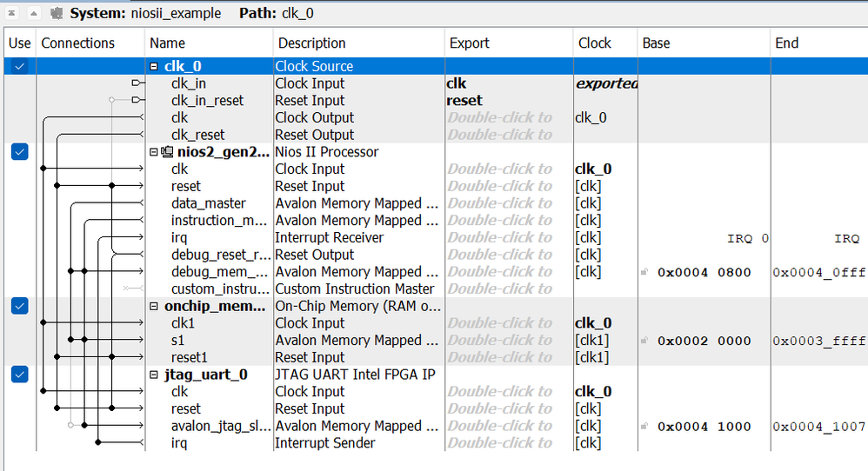Click the export cell for avalon_jtag_sl...
The width and height of the screenshot is (868, 471).
tap(509, 426)
